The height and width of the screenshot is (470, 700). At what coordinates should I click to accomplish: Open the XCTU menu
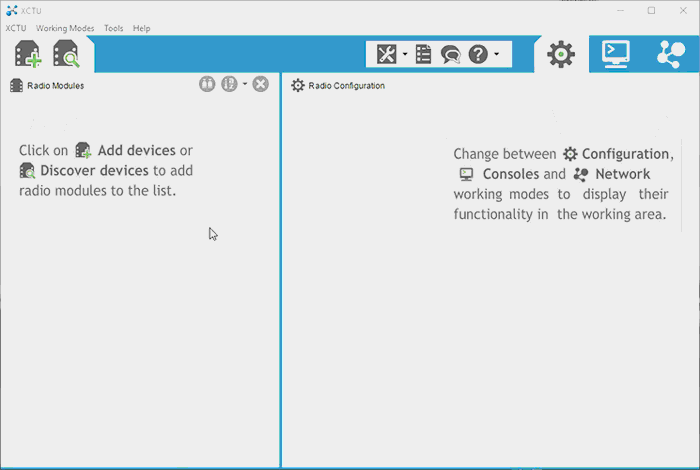point(16,28)
